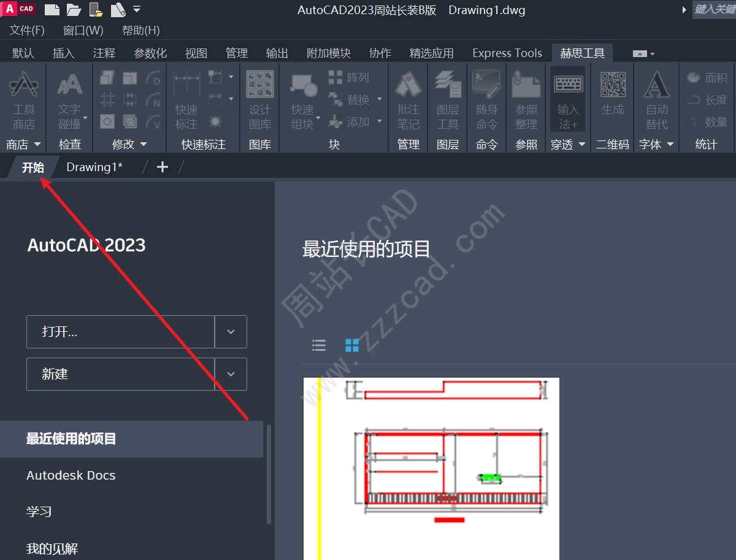The width and height of the screenshot is (736, 560).
Task: Click the open-from-mobile device icon in quick access toolbar
Action: click(x=96, y=9)
